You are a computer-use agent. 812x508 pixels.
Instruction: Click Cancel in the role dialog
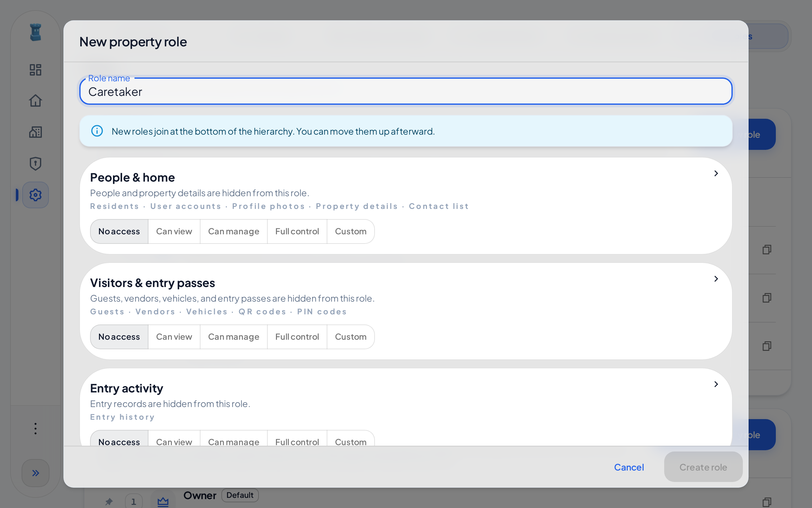(629, 467)
